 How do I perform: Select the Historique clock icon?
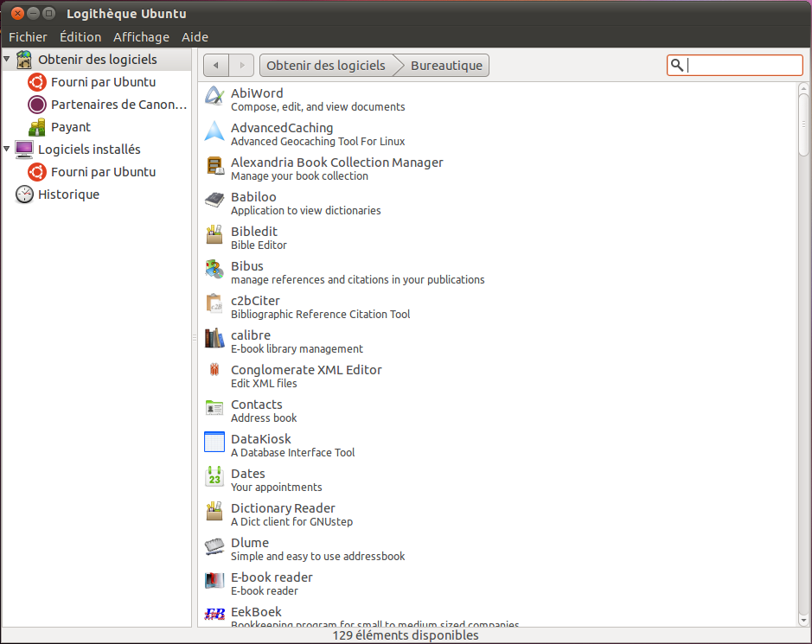(24, 194)
